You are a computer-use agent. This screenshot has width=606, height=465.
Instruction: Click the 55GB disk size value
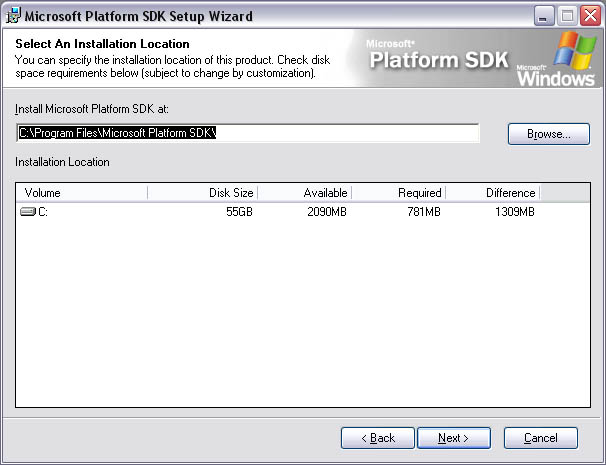239,212
